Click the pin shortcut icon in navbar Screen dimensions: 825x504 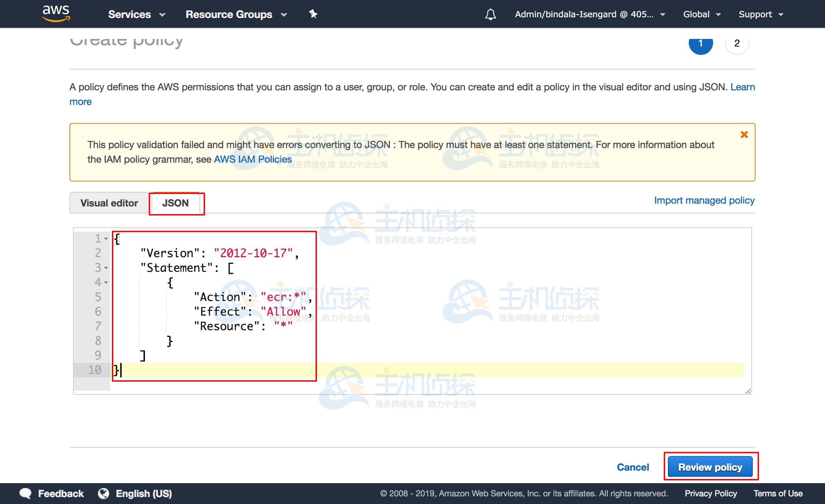pos(313,14)
